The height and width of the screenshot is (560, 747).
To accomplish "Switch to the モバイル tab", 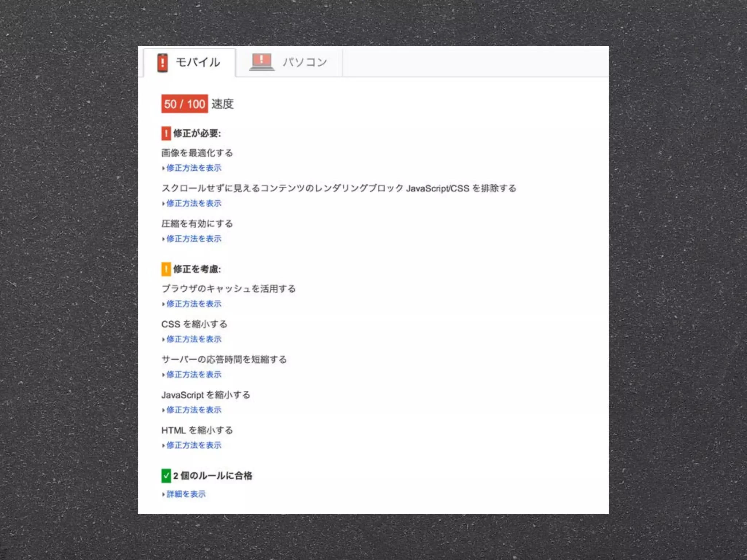I will [x=190, y=62].
